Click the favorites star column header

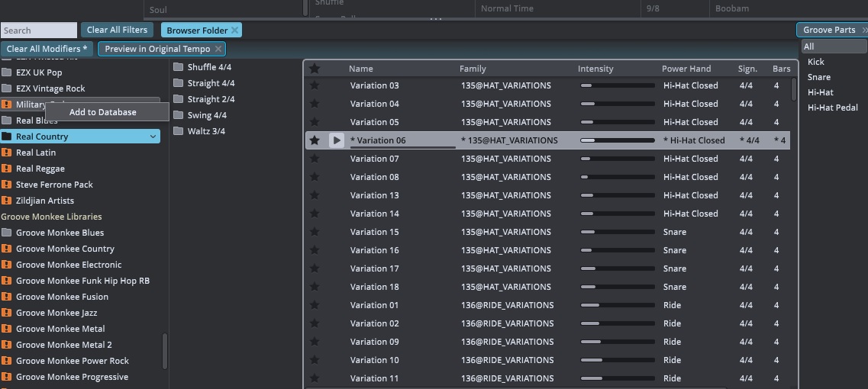[315, 69]
